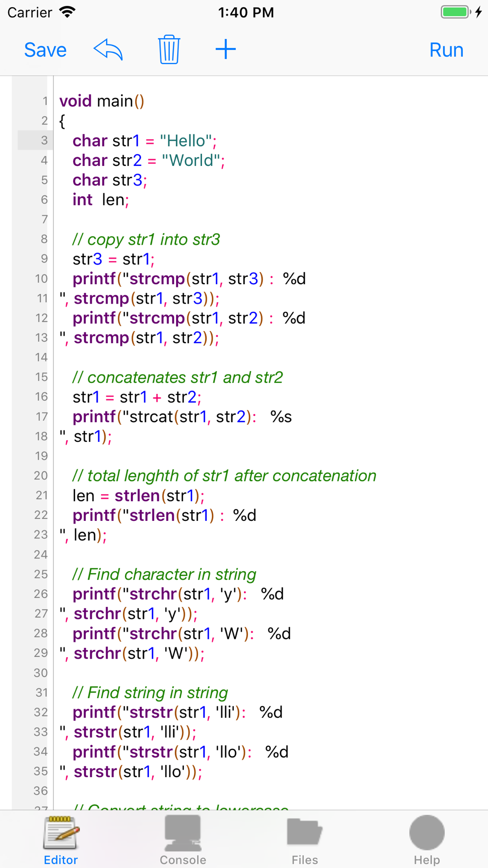
Task: Place cursor in the "Hello" string
Action: pyautogui.click(x=186, y=141)
